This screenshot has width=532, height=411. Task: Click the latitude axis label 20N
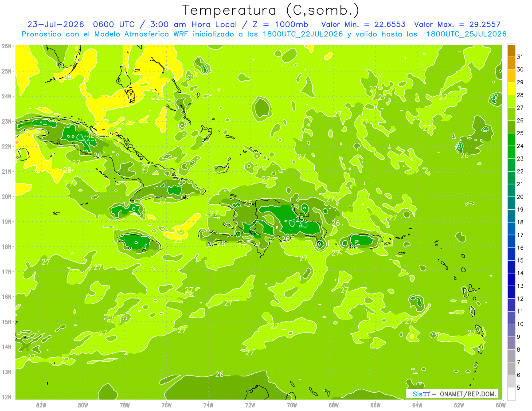pos(7,196)
